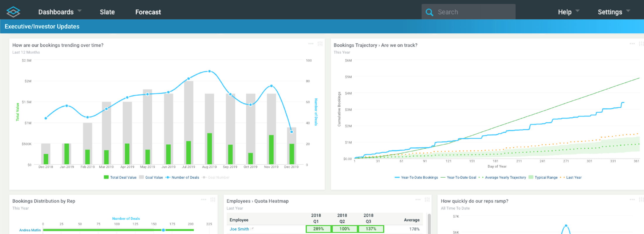The width and height of the screenshot is (644, 234).
Task: Open more options on Quota Heatmap panel
Action: 418,199
